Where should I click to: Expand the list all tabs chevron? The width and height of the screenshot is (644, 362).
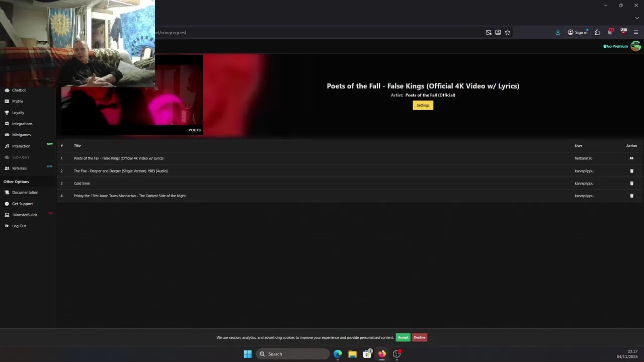(x=637, y=18)
